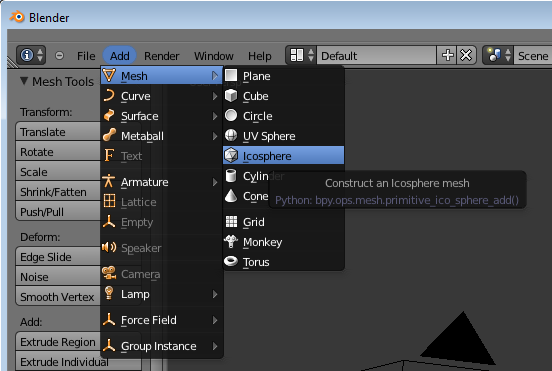Click the Scale button

pyautogui.click(x=58, y=172)
